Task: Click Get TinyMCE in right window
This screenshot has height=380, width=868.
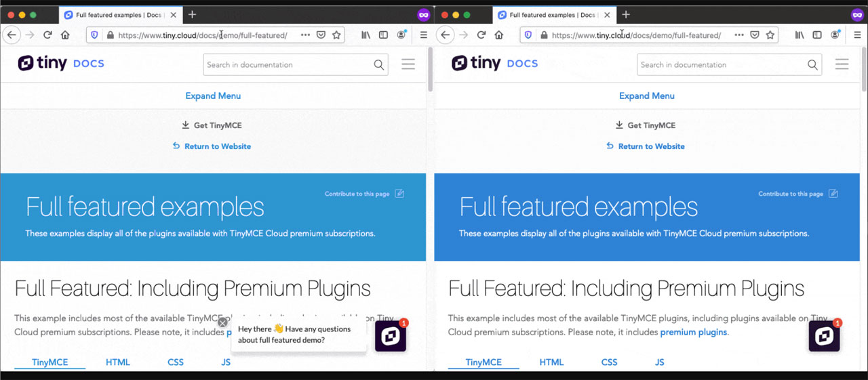Action: tap(645, 125)
